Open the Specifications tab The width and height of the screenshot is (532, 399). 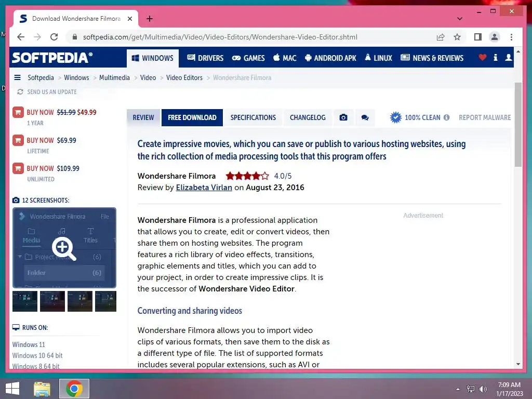pyautogui.click(x=253, y=118)
